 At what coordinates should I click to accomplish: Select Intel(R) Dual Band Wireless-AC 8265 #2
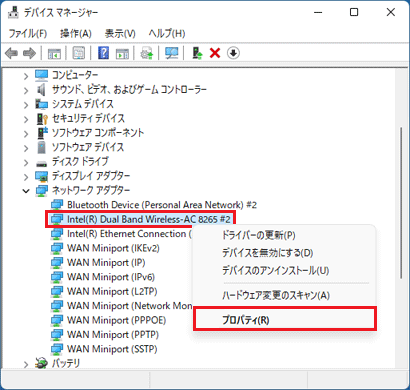149,219
